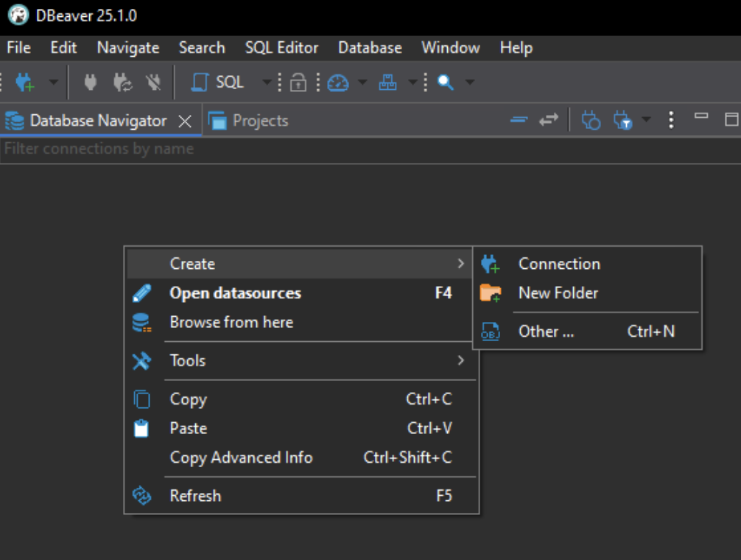Click database icon beside Browse from here
Screen dimensions: 741x560
pyautogui.click(x=141, y=323)
